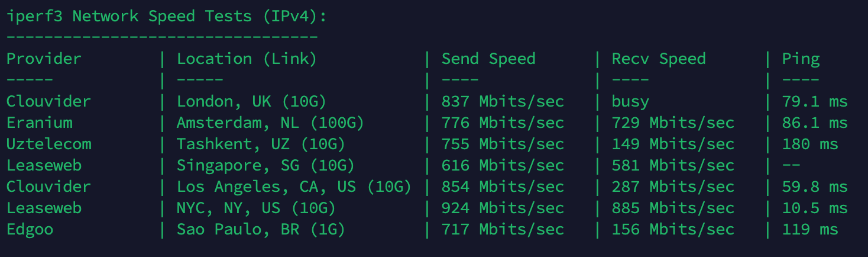
Task: Click the 10.5 ms ping value
Action: coord(815,208)
